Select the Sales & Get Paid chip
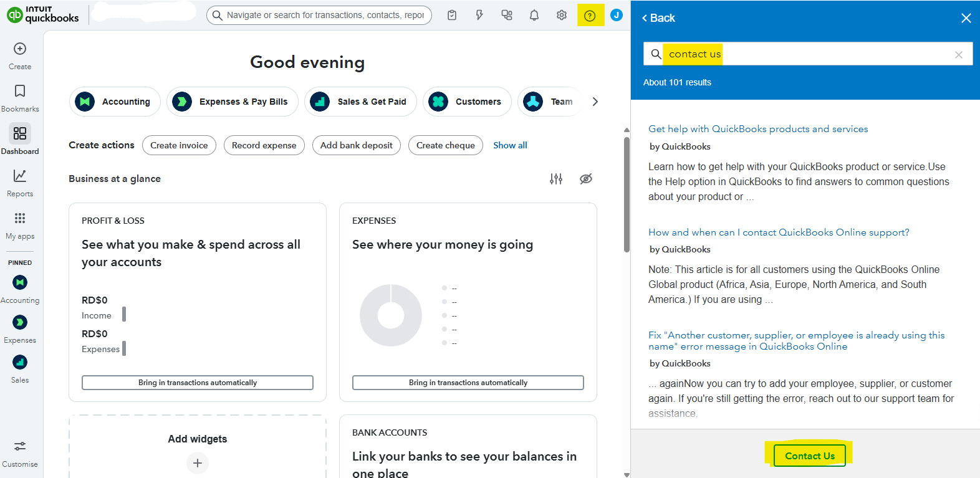 pyautogui.click(x=360, y=102)
